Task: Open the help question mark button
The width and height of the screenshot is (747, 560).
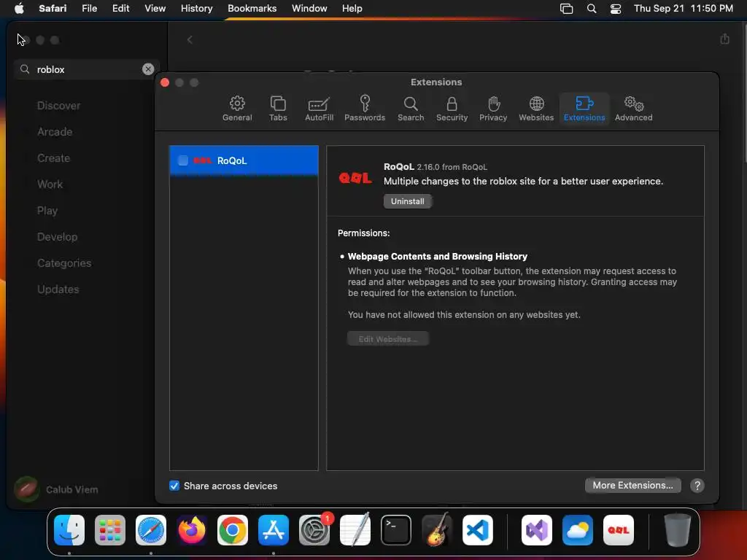Action: pos(697,485)
